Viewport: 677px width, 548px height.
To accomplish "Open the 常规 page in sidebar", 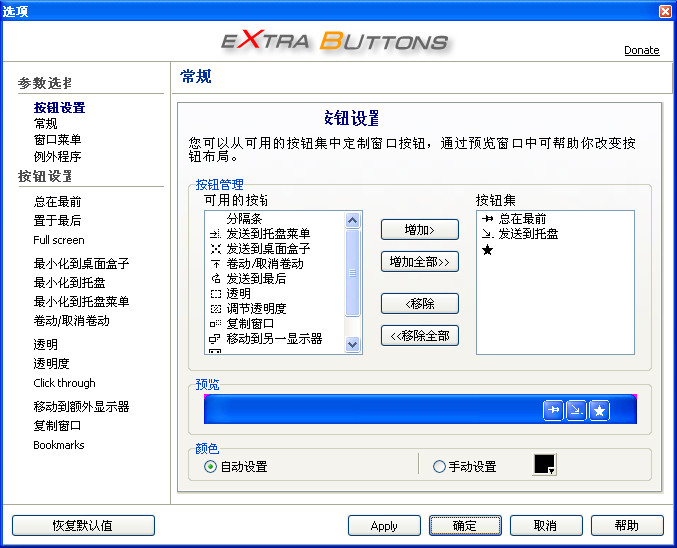I will 45,124.
